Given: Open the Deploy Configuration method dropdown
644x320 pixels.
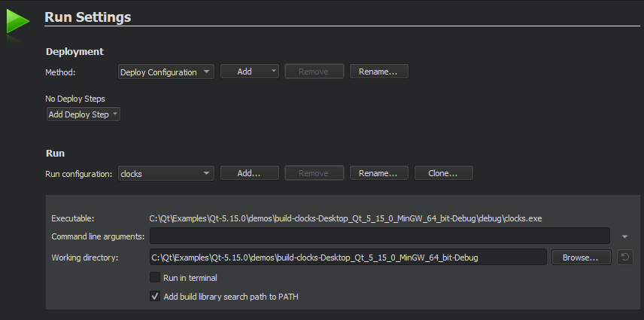Looking at the screenshot, I should pos(166,72).
